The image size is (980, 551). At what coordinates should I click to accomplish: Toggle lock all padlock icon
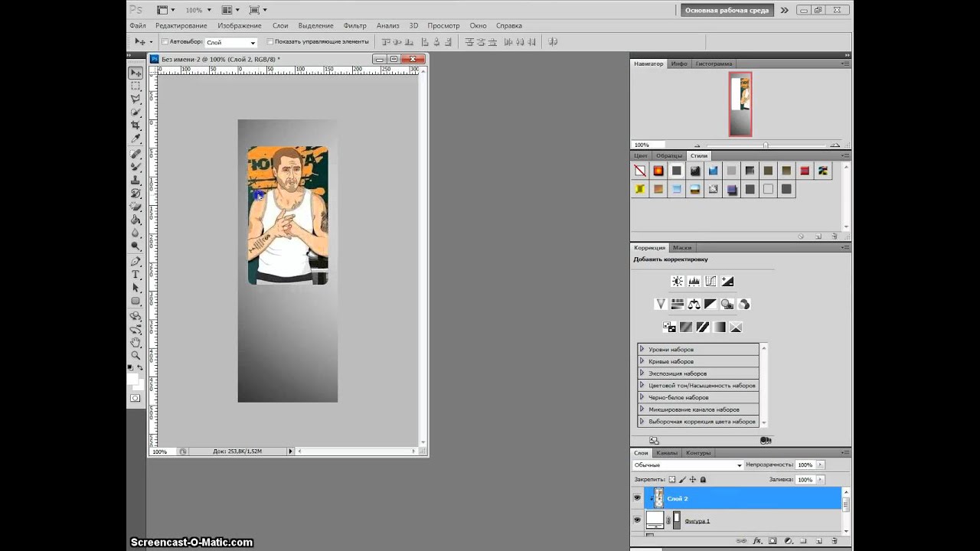point(703,480)
